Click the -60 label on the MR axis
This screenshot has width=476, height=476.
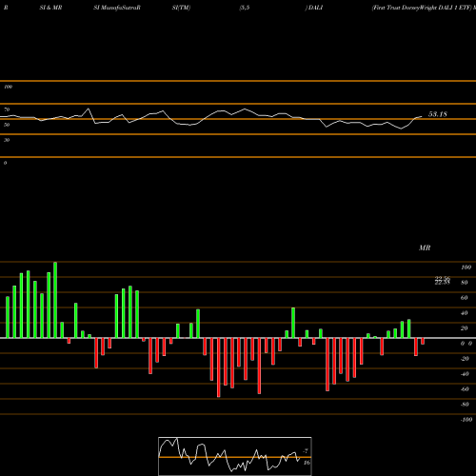click(465, 389)
